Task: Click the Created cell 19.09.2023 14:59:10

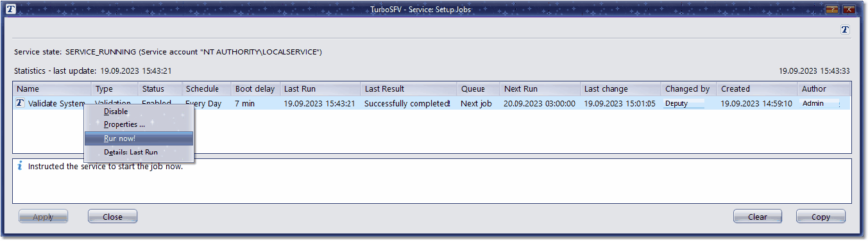Action: click(756, 103)
